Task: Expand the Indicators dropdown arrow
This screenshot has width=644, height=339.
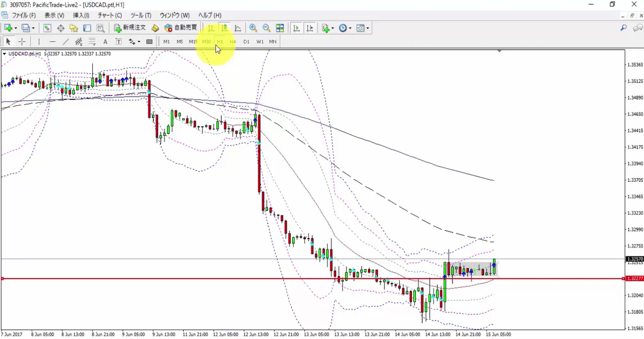Action: tap(332, 28)
